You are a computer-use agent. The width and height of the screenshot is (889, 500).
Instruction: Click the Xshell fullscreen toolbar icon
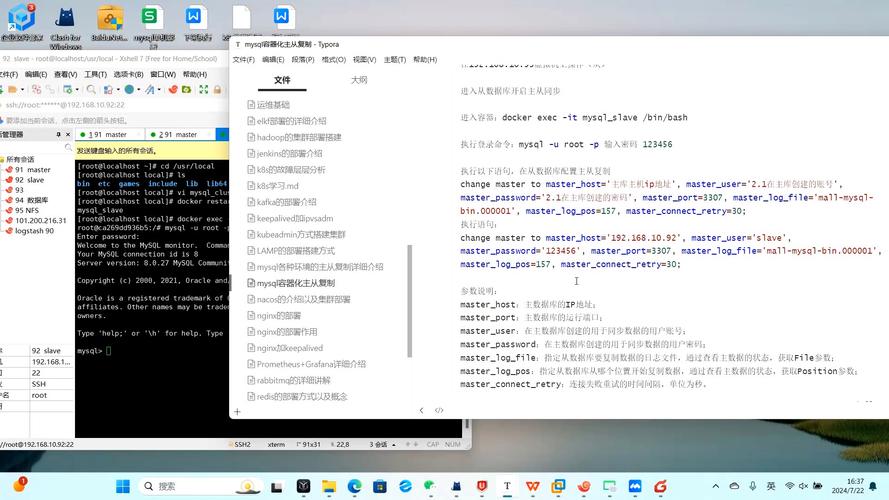coord(204,90)
